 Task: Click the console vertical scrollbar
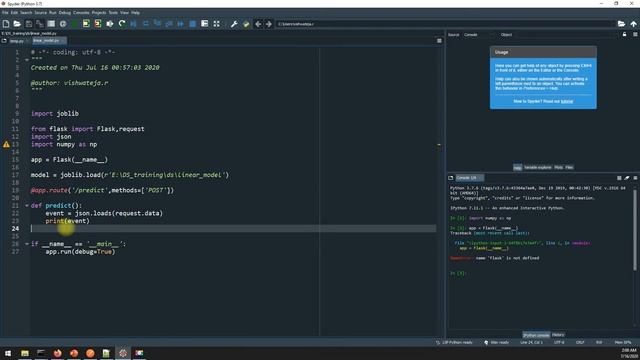point(635,230)
